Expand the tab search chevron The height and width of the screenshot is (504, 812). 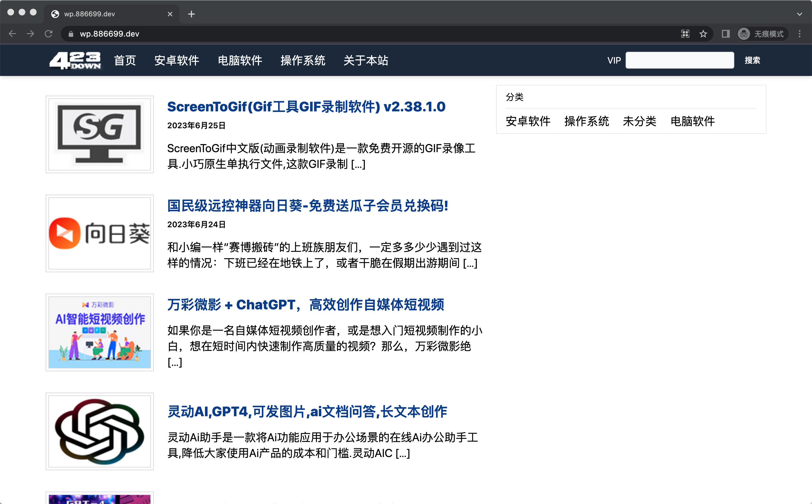coord(799,14)
